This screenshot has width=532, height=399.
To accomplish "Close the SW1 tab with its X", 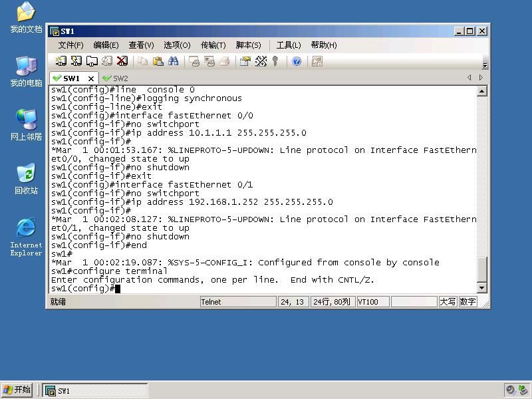I will pyautogui.click(x=91, y=78).
